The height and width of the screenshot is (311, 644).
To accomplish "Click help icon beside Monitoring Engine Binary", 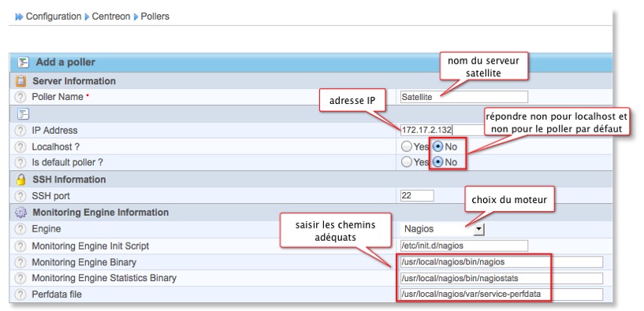I will 20,262.
